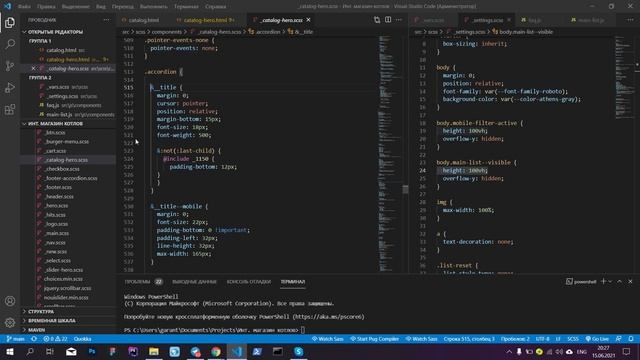
Task: Open more actions menu of right editor group
Action: 630,20
